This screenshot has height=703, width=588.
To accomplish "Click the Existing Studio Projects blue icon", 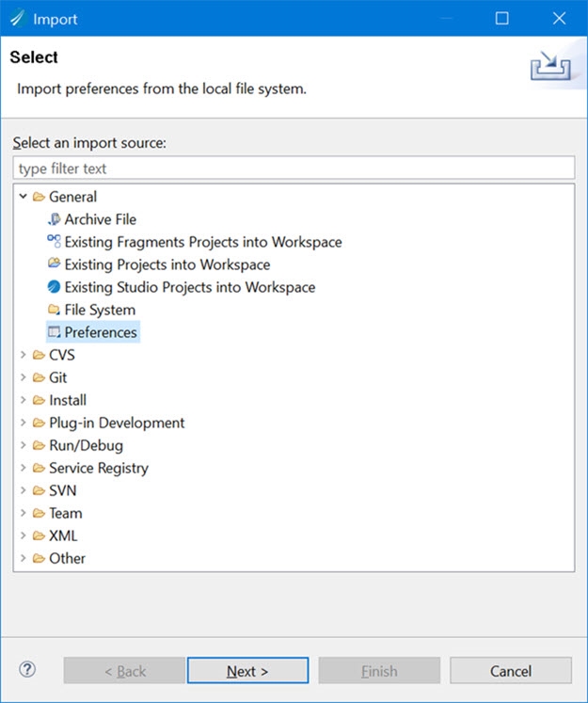I will 54,287.
